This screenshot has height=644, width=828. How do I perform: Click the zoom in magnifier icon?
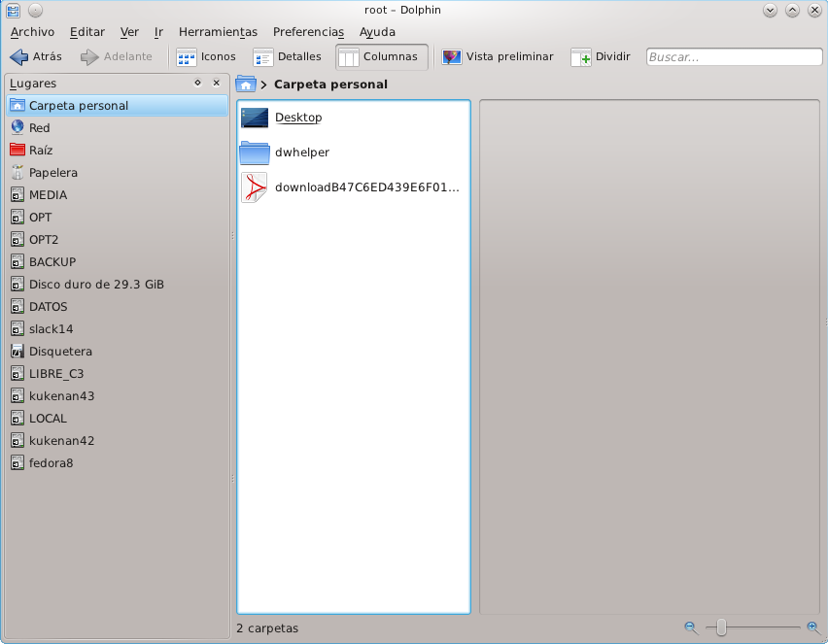point(813,627)
